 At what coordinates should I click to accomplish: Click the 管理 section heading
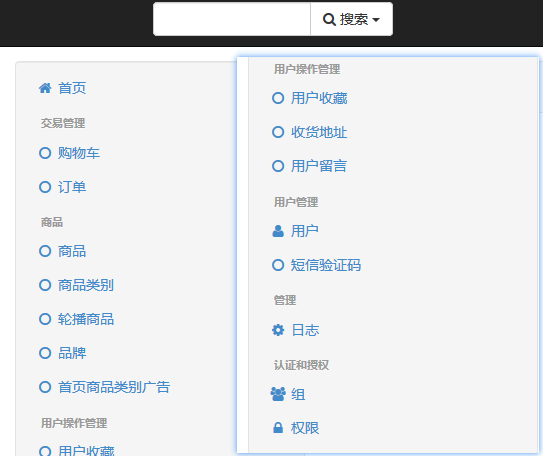(x=285, y=300)
